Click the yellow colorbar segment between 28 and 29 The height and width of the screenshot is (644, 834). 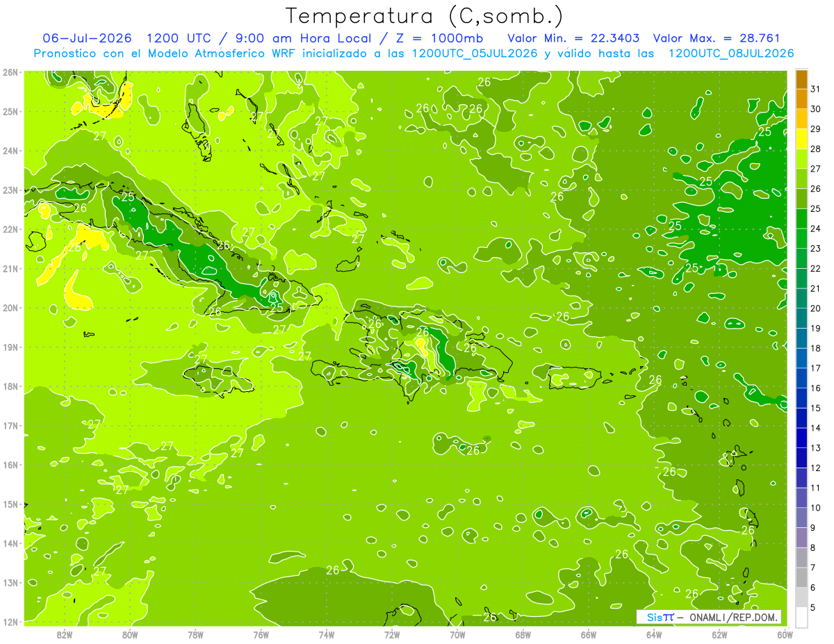pyautogui.click(x=801, y=139)
